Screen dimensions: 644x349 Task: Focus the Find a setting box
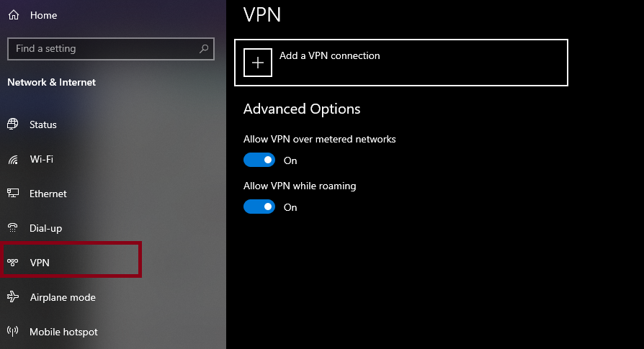[101, 49]
